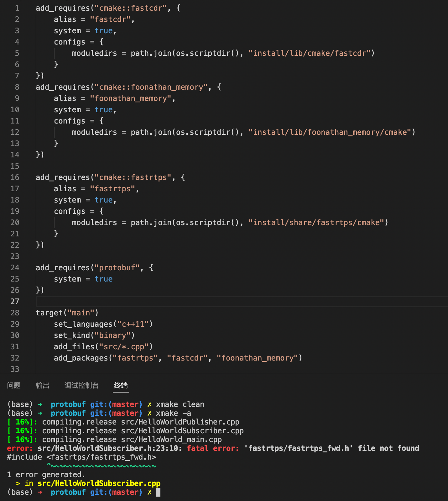Click line number 16 in gutter
This screenshot has width=448, height=501.
click(15, 177)
